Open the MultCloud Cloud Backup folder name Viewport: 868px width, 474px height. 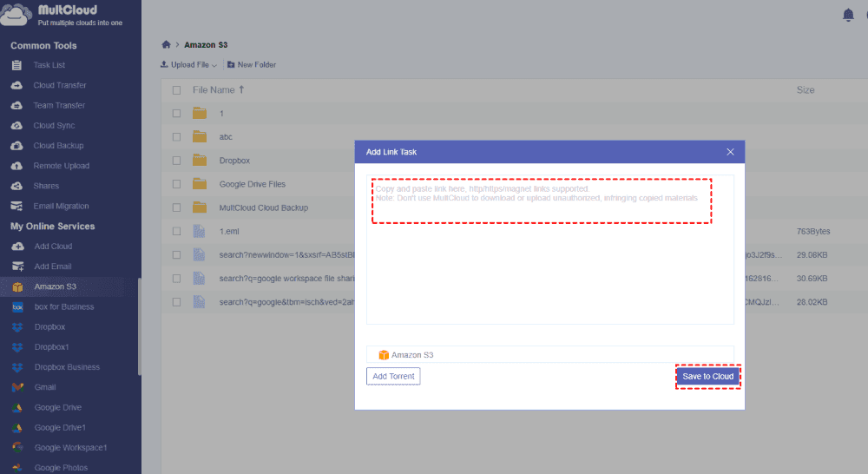pyautogui.click(x=264, y=207)
